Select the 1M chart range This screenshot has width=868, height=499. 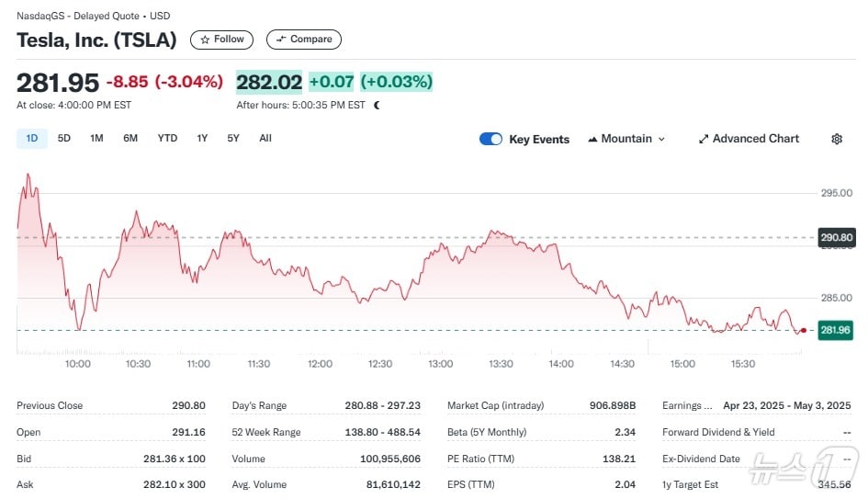pyautogui.click(x=96, y=139)
